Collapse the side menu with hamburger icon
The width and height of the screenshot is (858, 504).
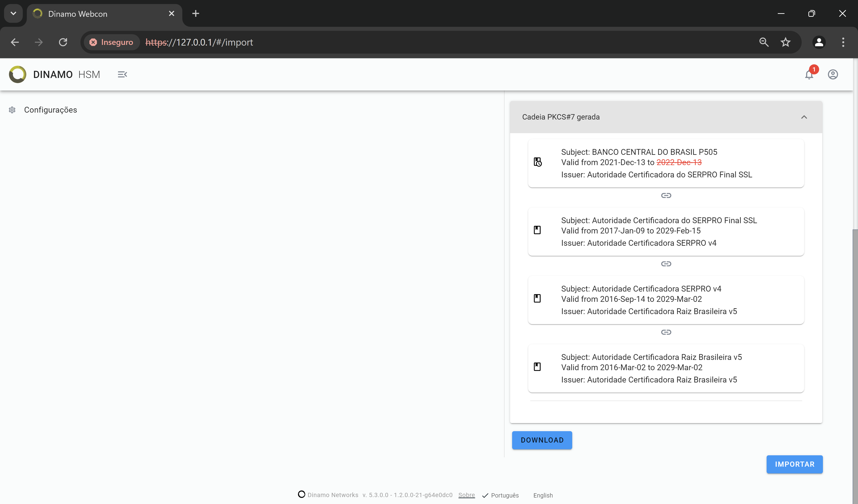click(122, 74)
